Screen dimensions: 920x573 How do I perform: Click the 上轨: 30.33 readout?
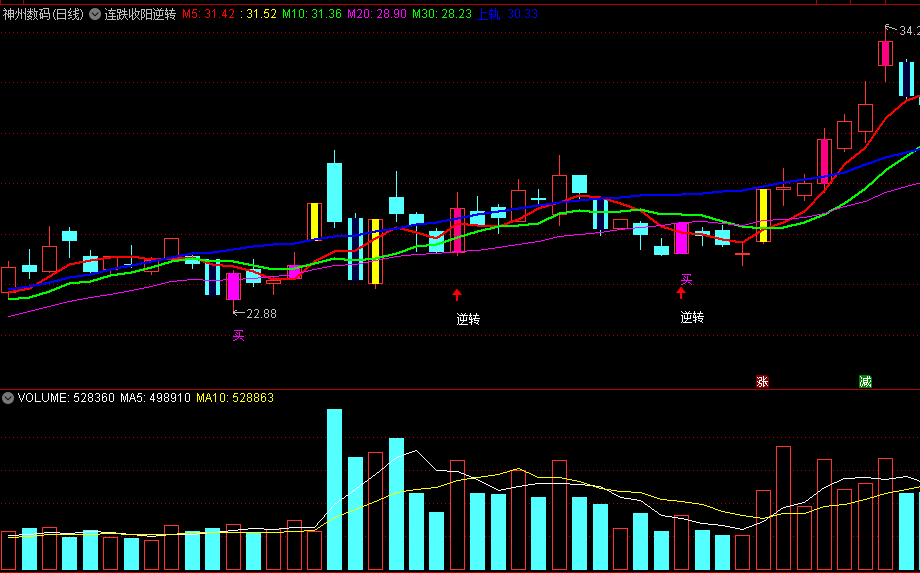pos(508,14)
